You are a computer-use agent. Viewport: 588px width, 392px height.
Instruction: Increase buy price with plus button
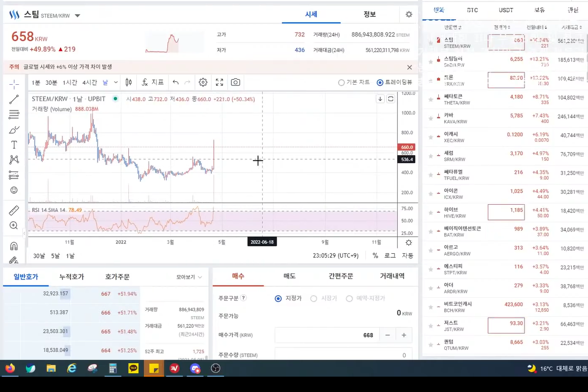(404, 335)
